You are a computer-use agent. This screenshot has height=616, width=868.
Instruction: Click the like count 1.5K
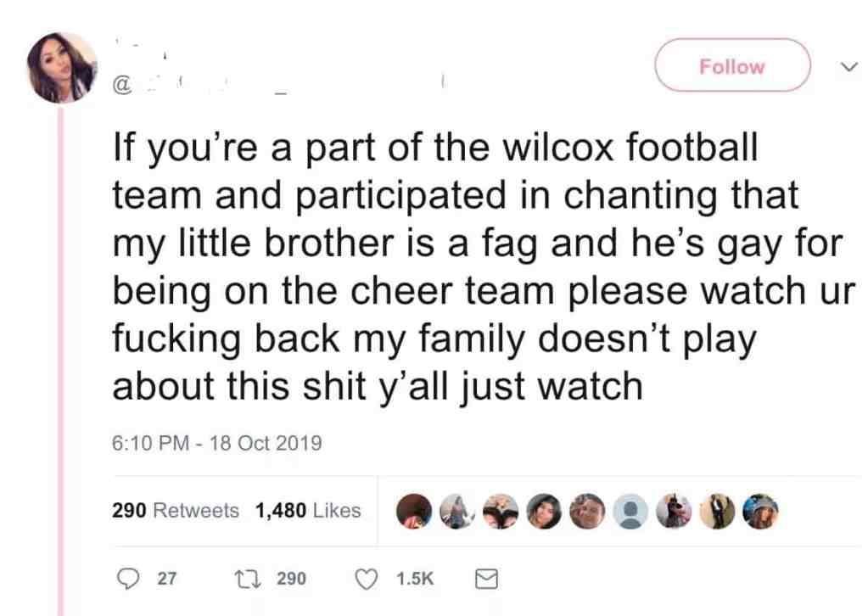(415, 579)
